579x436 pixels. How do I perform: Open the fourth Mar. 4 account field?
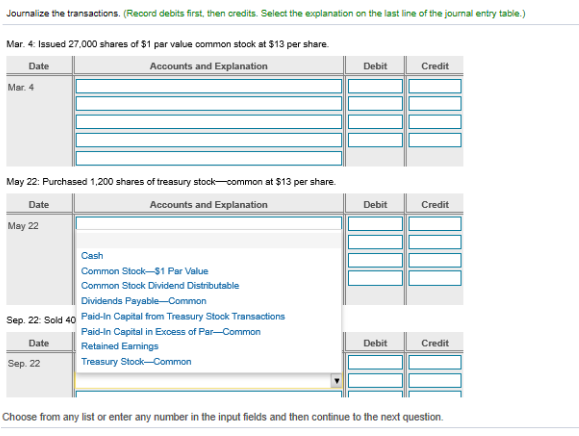click(209, 140)
